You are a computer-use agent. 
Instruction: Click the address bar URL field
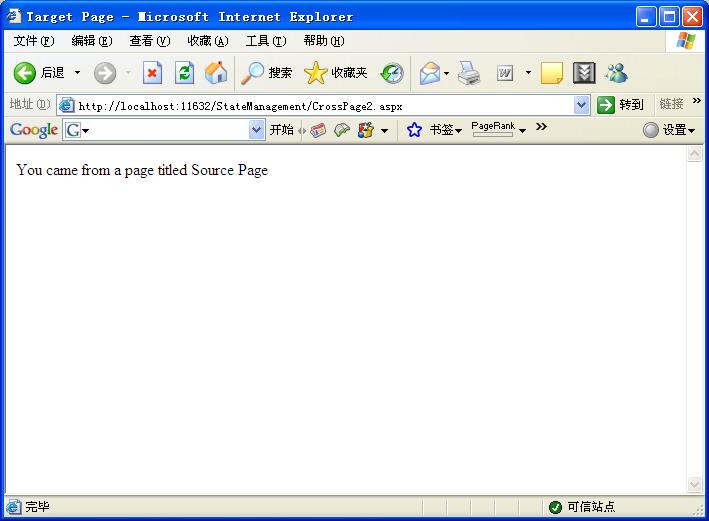323,105
